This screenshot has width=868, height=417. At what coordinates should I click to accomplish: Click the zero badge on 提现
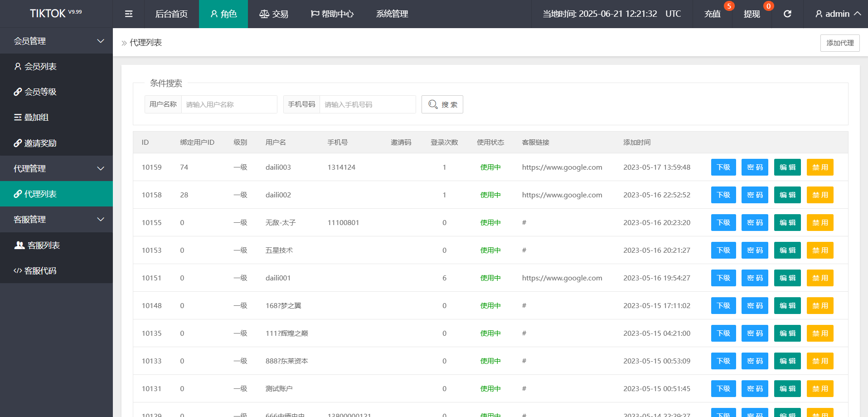coord(768,6)
